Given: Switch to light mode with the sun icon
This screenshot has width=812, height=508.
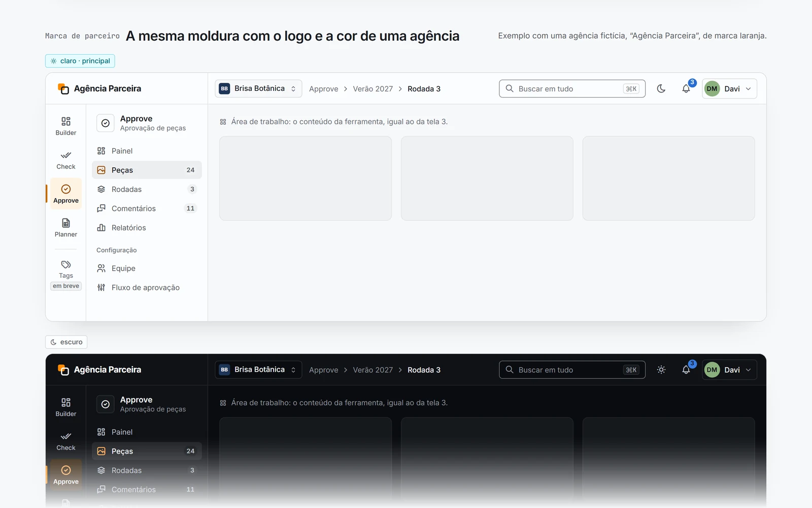Looking at the screenshot, I should click(661, 370).
